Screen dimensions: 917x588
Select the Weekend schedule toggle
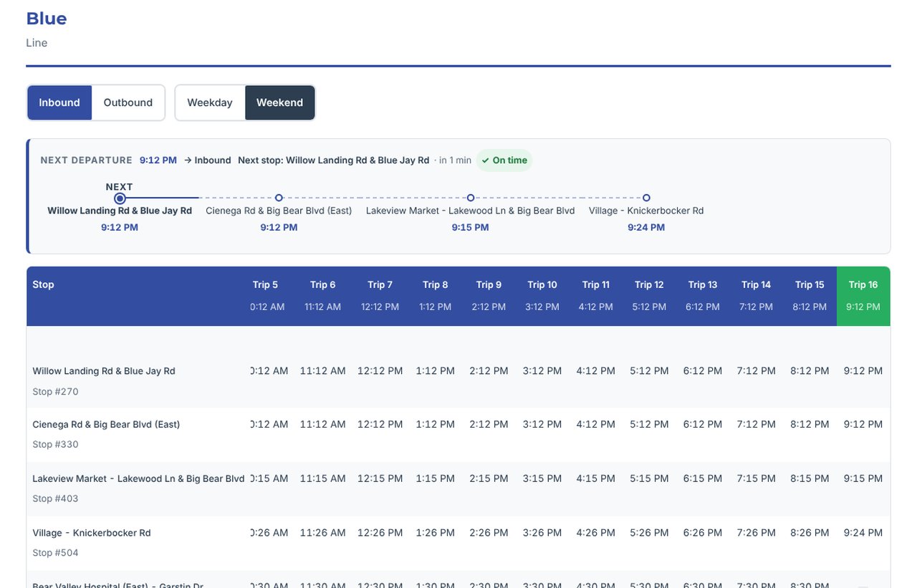[x=279, y=102]
